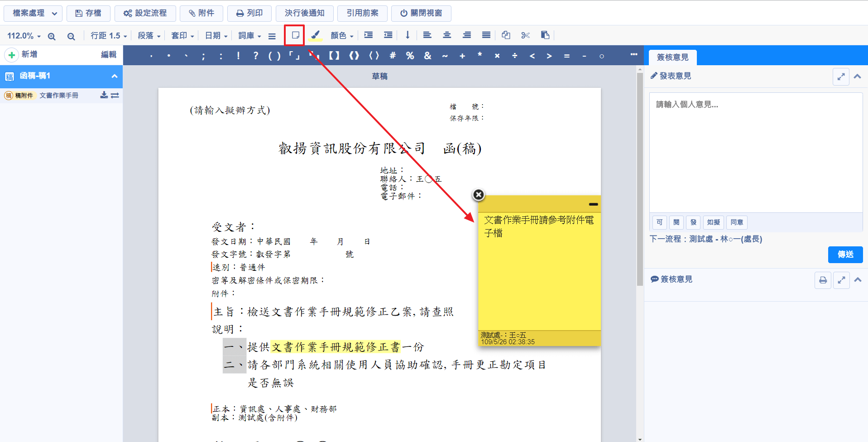Select the highlighter pen tool
868x442 pixels.
tap(315, 35)
